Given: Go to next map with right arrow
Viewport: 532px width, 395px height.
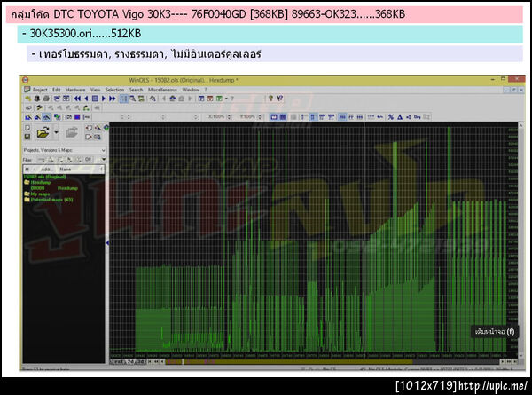Looking at the screenshot, I should coord(104,99).
